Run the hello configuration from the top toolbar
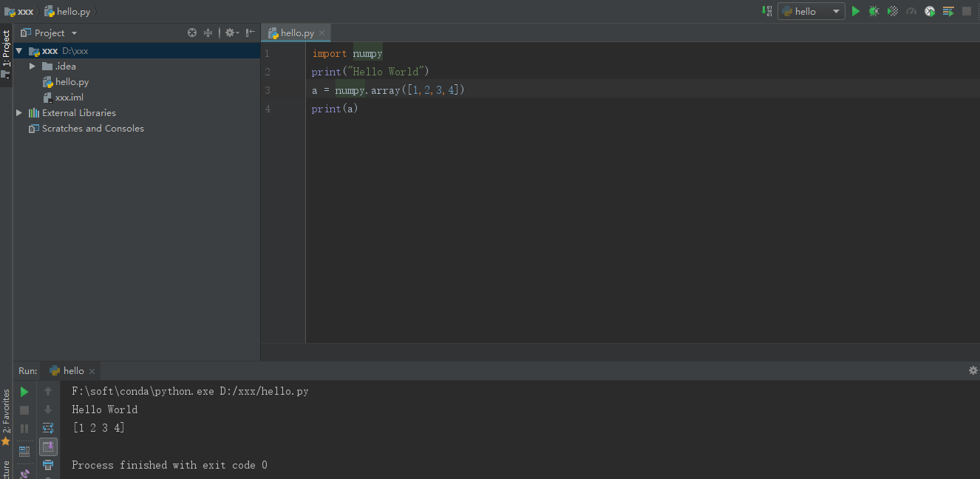This screenshot has width=980, height=479. tap(856, 11)
